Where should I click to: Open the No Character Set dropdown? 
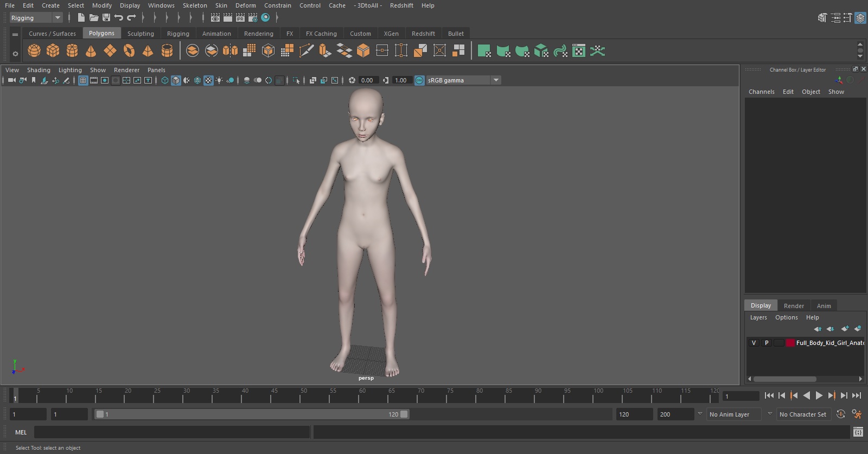(x=803, y=414)
